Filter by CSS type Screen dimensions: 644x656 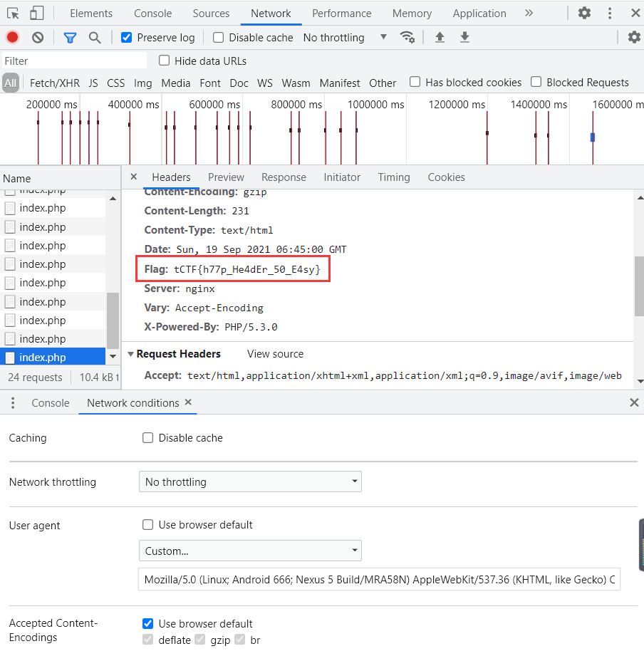pyautogui.click(x=116, y=83)
